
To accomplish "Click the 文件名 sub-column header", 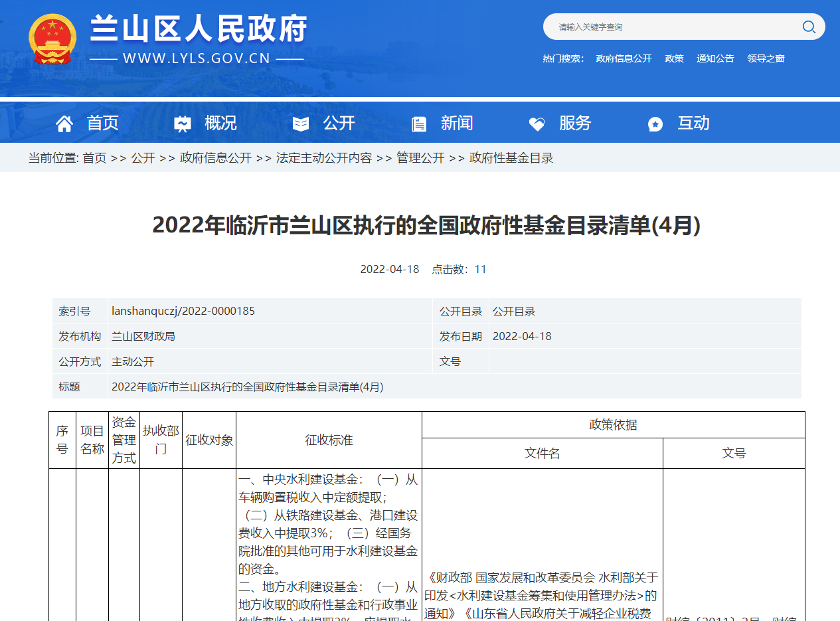I will point(543,454).
